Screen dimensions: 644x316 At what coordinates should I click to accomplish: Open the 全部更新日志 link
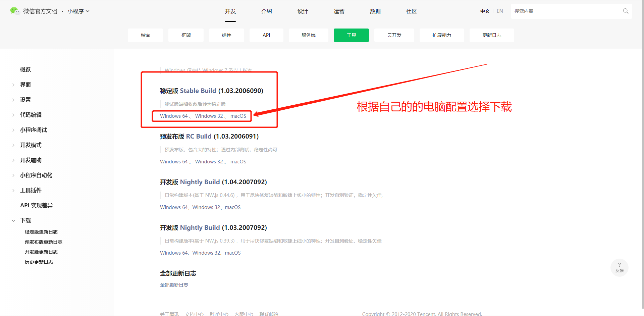coord(174,285)
